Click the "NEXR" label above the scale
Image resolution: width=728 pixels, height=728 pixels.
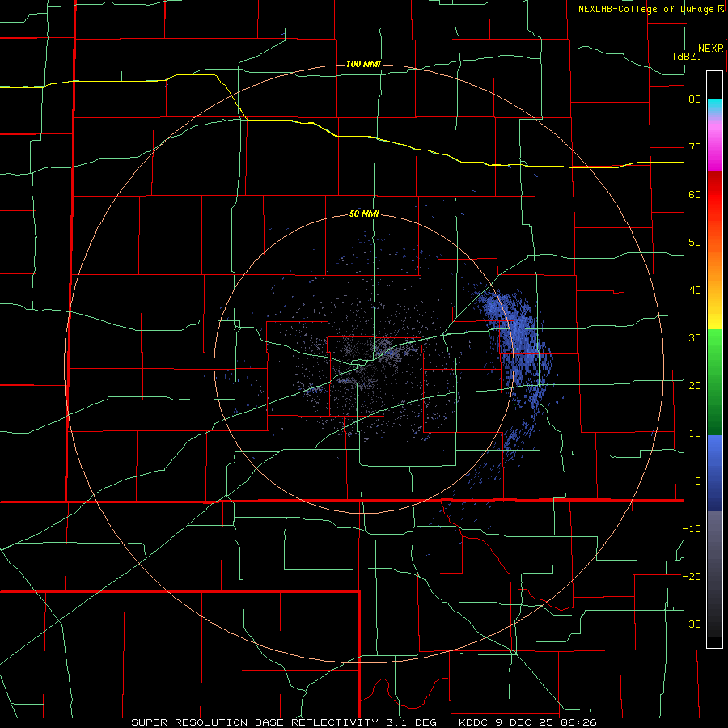(x=710, y=49)
